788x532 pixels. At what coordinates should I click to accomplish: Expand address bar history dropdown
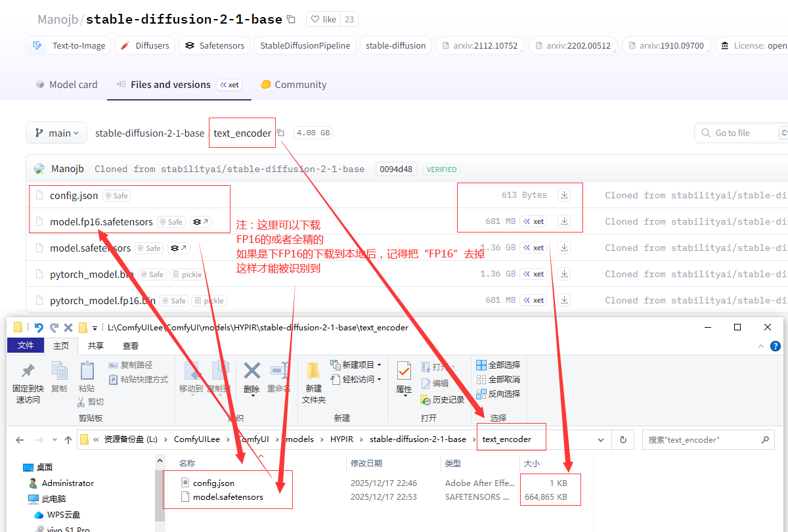click(601, 439)
